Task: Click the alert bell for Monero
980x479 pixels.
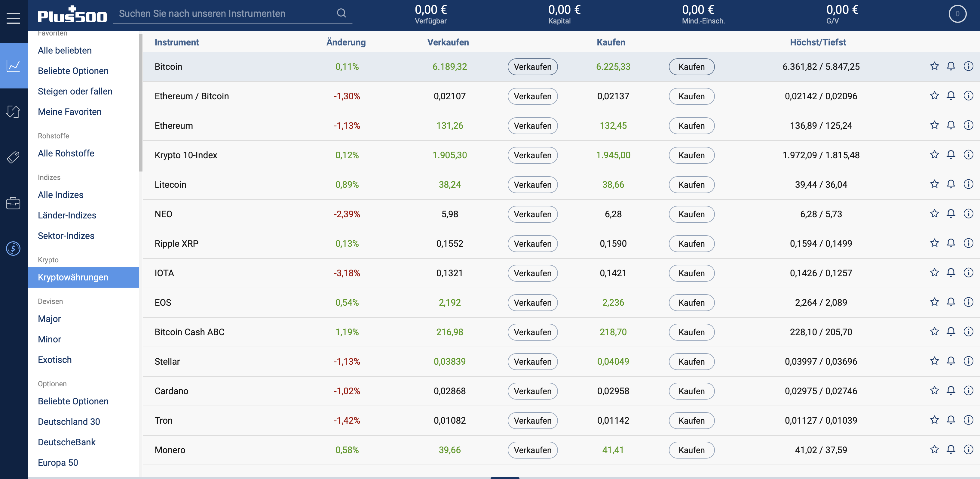Action: tap(951, 449)
